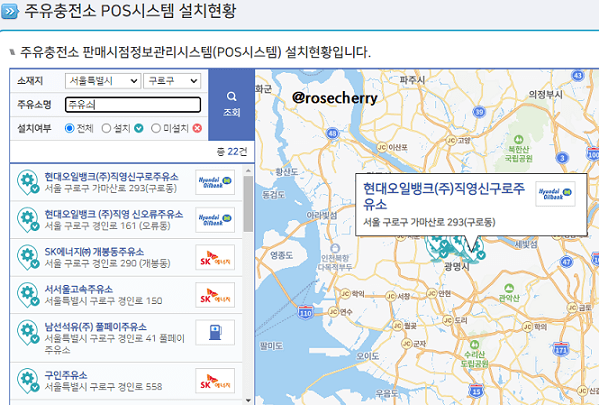
Task: Click gear pin icon for 구인주유소 row
Action: pos(28,381)
